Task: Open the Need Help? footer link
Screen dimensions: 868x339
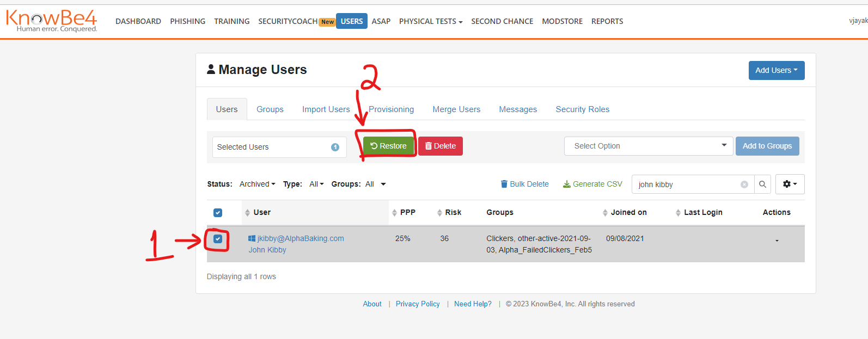Action: pyautogui.click(x=473, y=304)
